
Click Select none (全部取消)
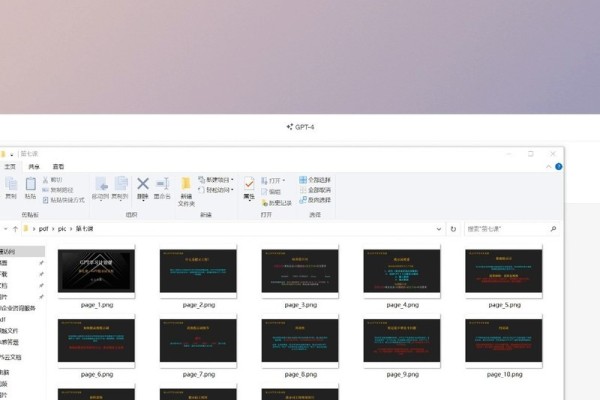(315, 190)
